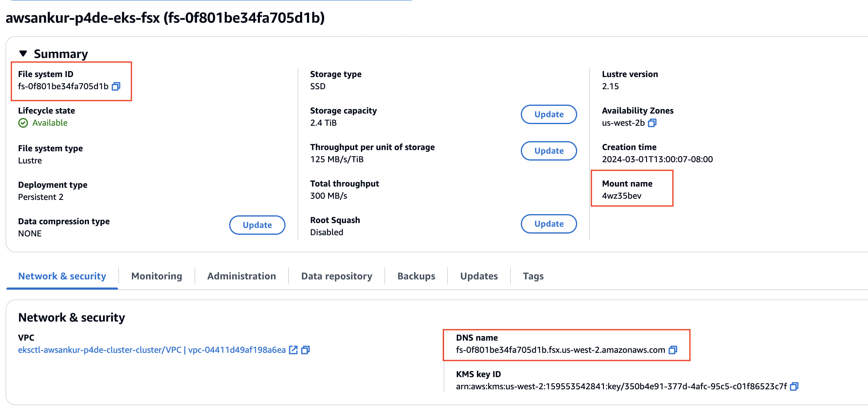Go to the Backups tab
This screenshot has height=412, width=868.
pyautogui.click(x=416, y=276)
